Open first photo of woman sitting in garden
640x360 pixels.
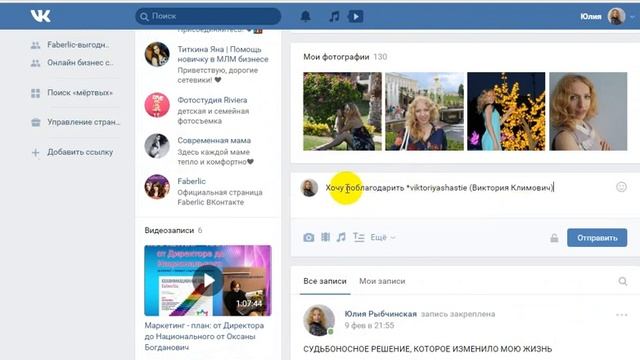342,111
